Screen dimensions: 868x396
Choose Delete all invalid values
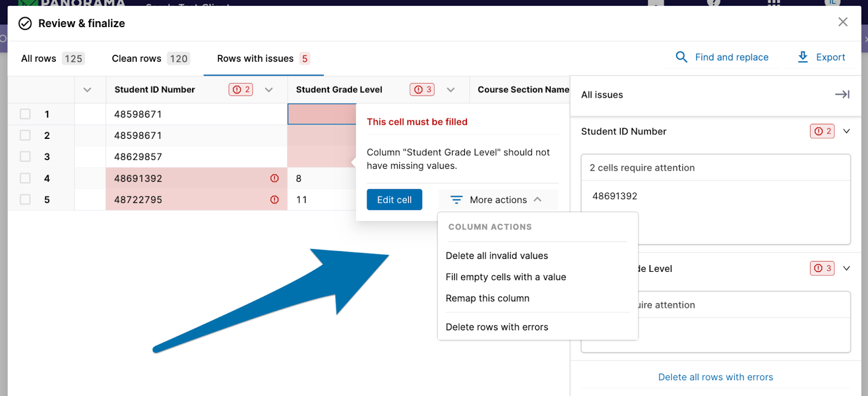pos(497,256)
